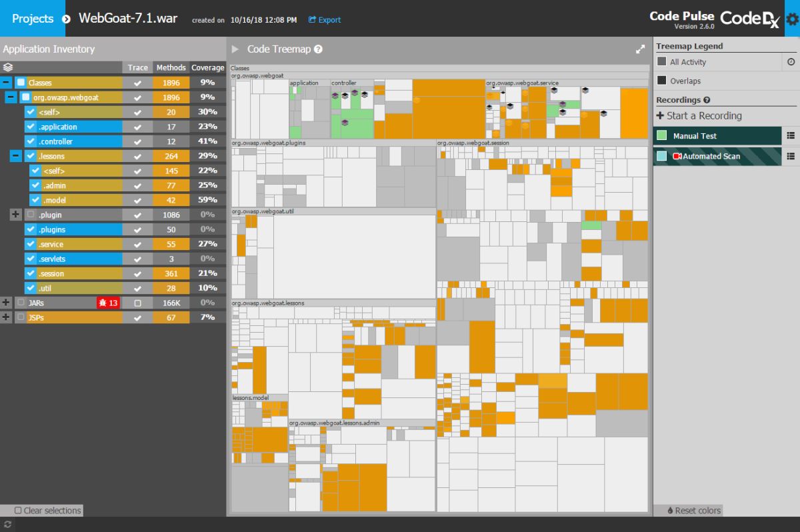The image size is (800, 532).
Task: Click the Automated Scan recording camera icon
Action: (677, 157)
